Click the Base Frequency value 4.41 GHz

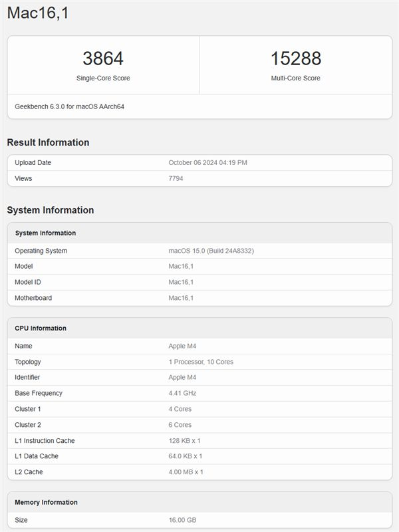point(183,393)
